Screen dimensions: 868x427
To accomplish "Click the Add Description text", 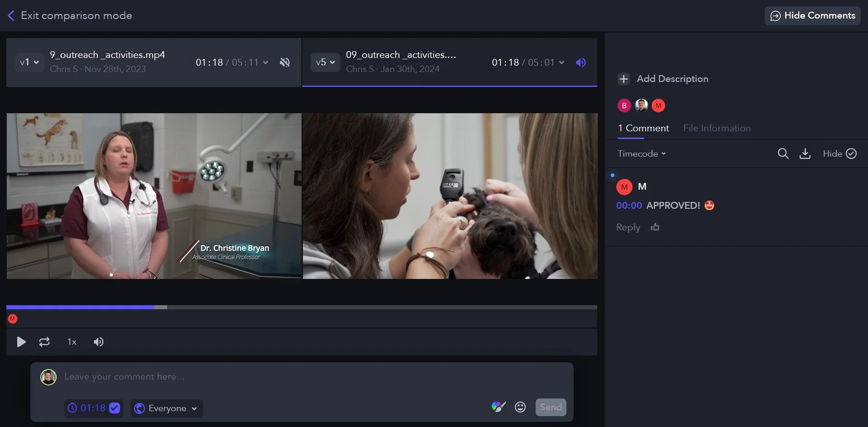I will point(672,79).
